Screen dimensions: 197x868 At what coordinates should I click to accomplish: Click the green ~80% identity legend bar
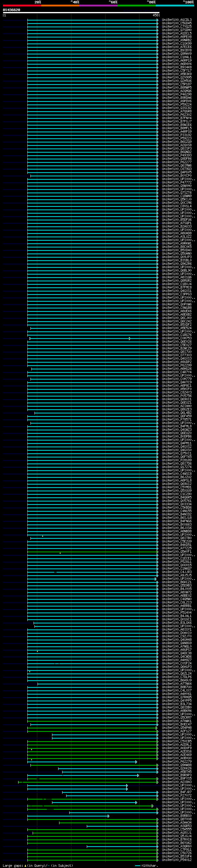click(137, 6)
